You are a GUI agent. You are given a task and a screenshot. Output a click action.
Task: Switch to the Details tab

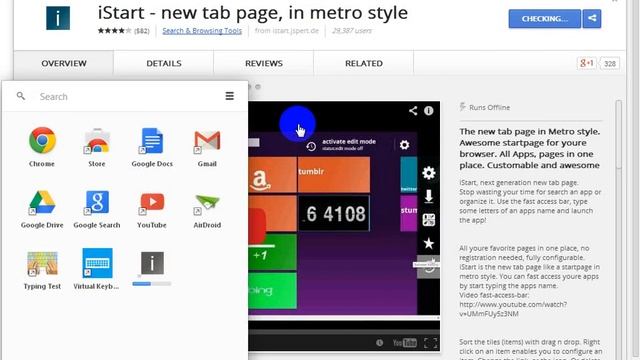pos(164,63)
